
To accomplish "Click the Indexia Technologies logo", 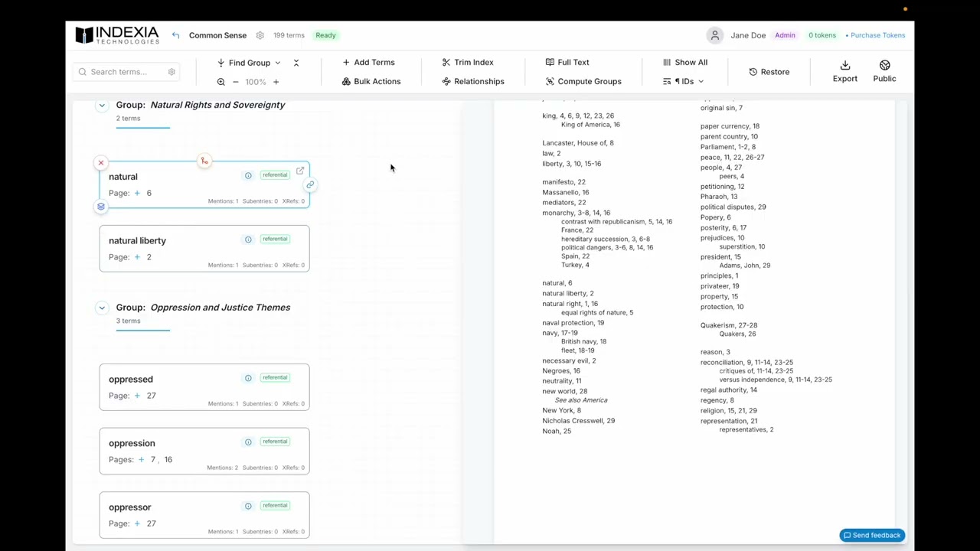I will 117,35.
